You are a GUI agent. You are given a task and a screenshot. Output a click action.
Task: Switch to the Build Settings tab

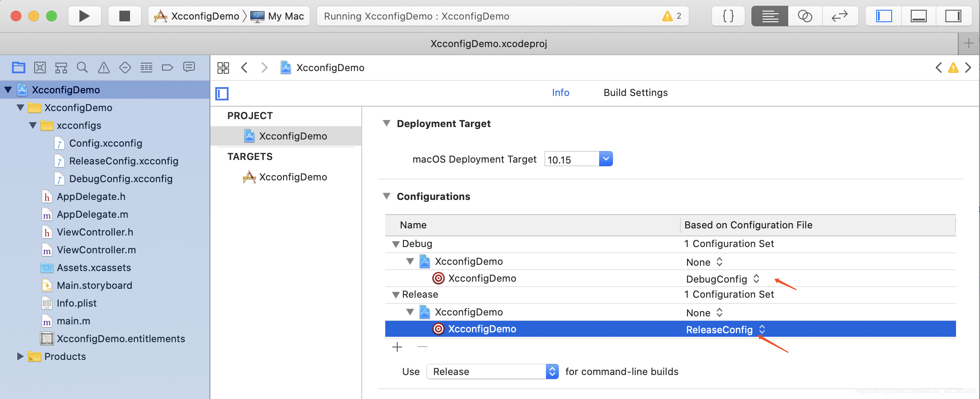636,92
